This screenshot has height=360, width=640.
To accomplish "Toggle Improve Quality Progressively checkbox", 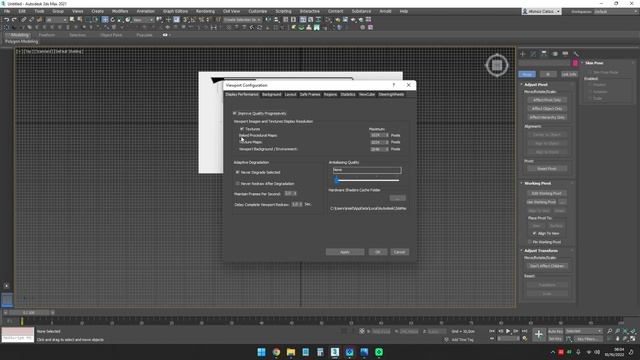I will click(x=235, y=113).
